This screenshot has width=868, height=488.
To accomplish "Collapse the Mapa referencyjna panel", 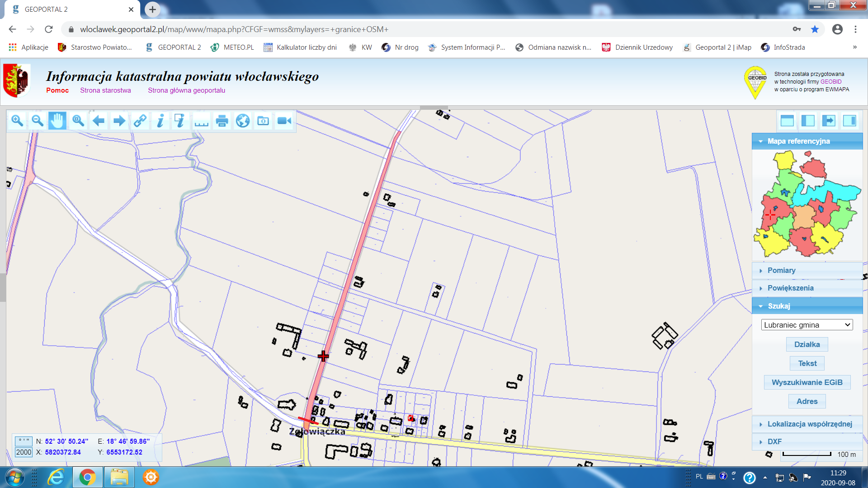I will (x=798, y=141).
